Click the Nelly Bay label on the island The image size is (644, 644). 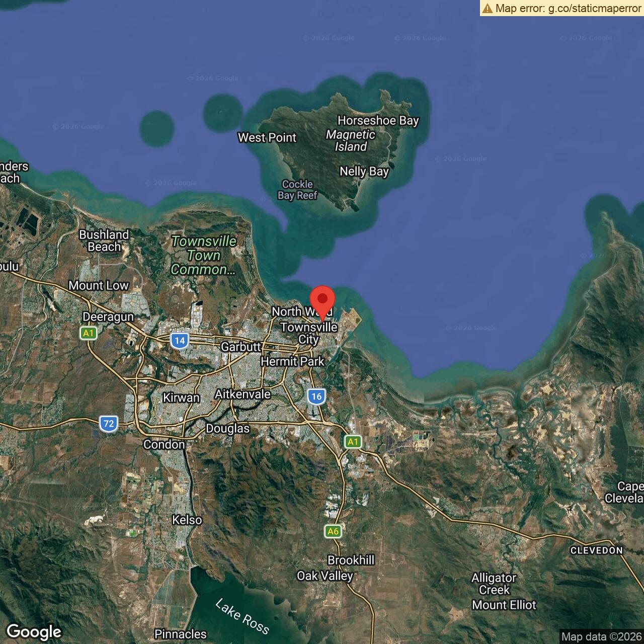pos(364,172)
